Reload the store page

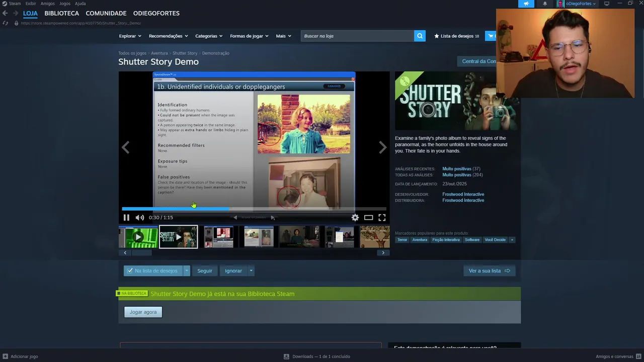[5, 23]
